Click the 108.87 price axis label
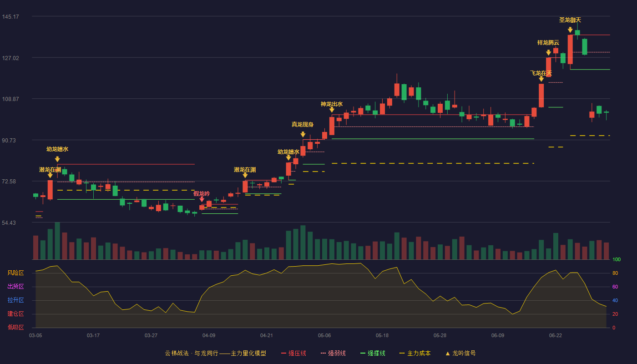Viewport: 637px width, 364px height. (10, 99)
